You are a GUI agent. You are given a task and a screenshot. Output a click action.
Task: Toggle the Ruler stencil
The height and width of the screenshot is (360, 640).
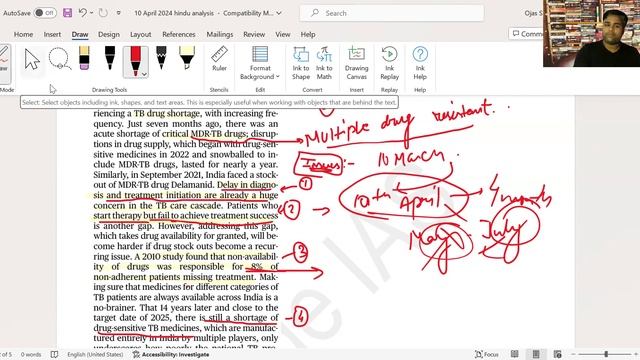(x=219, y=59)
